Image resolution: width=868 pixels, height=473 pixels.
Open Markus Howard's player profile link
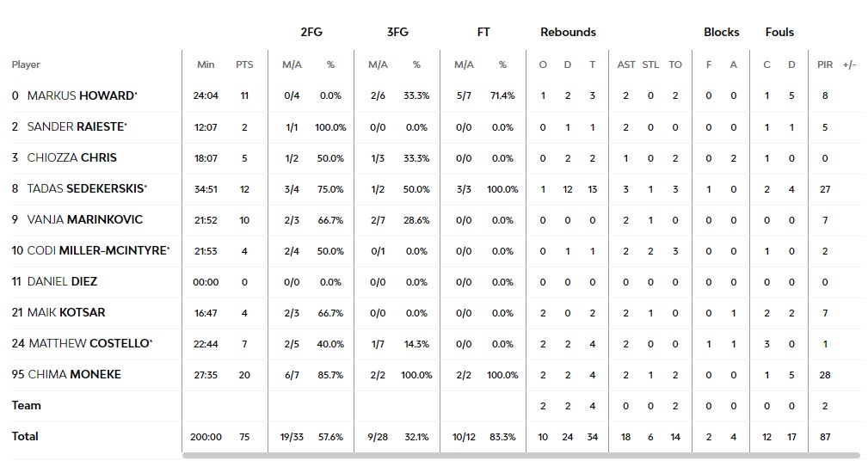pyautogui.click(x=82, y=95)
